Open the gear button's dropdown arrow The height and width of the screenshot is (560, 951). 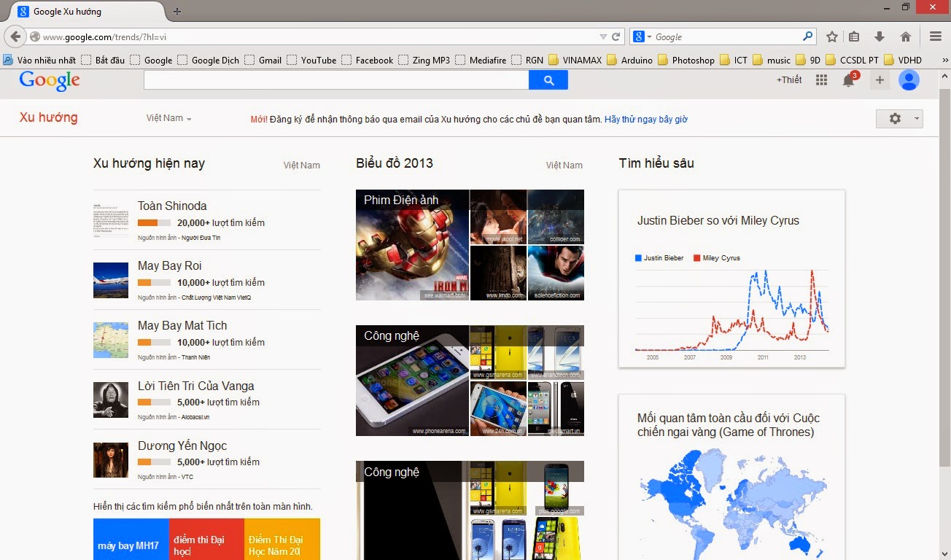[916, 117]
